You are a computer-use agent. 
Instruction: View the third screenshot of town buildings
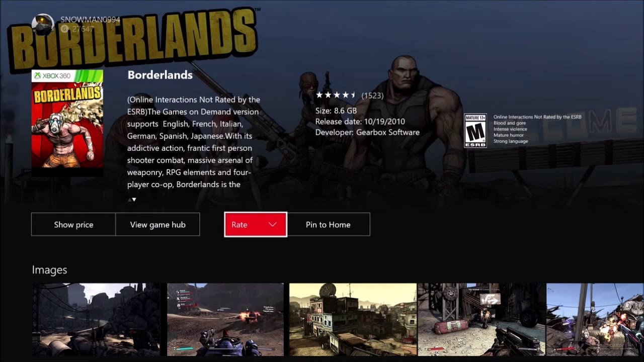353,319
